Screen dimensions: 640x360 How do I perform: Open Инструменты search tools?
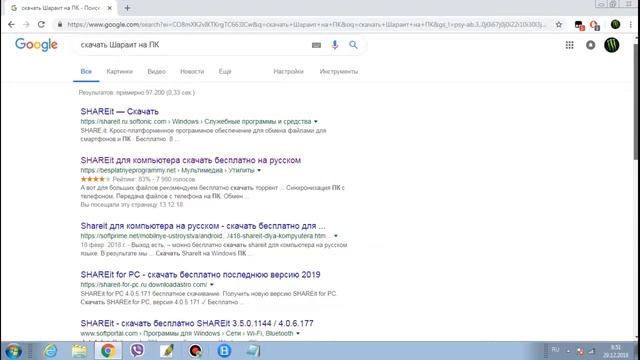pyautogui.click(x=339, y=71)
